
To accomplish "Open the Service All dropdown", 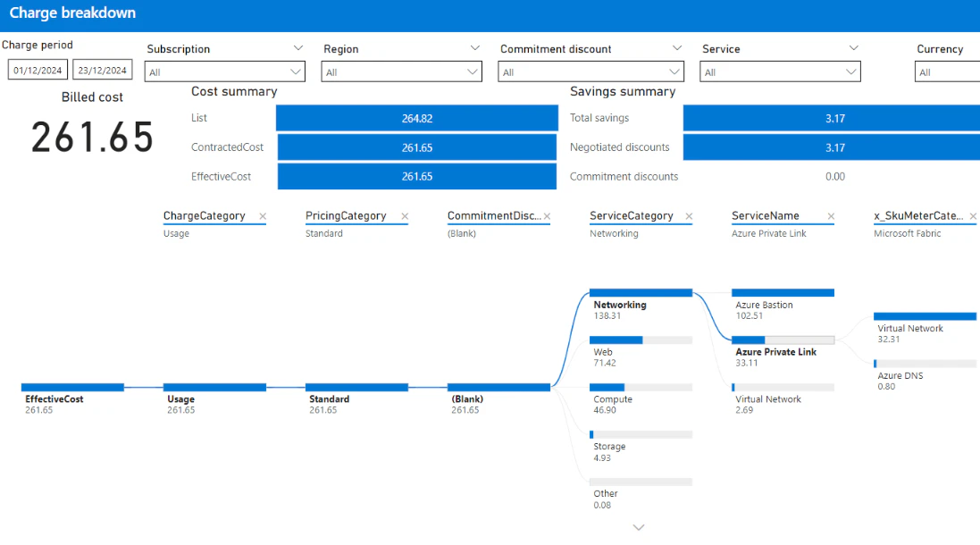I will (780, 71).
